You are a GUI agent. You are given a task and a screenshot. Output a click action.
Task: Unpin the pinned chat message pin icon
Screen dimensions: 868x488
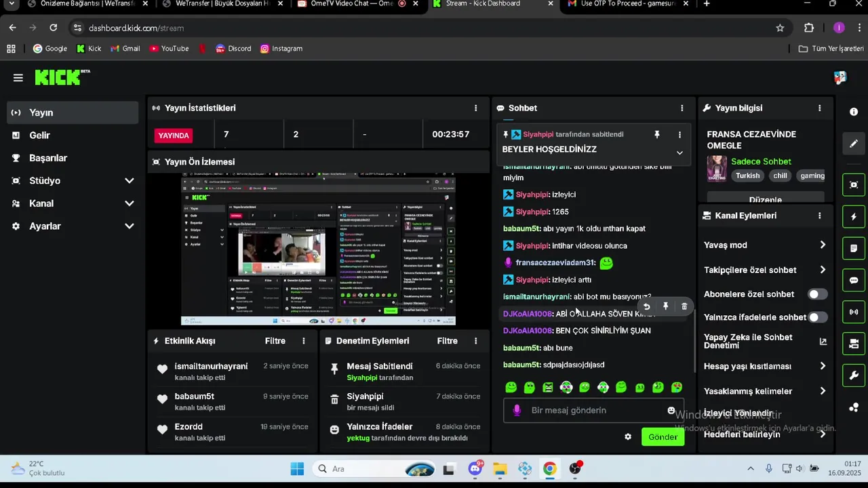pyautogui.click(x=657, y=135)
